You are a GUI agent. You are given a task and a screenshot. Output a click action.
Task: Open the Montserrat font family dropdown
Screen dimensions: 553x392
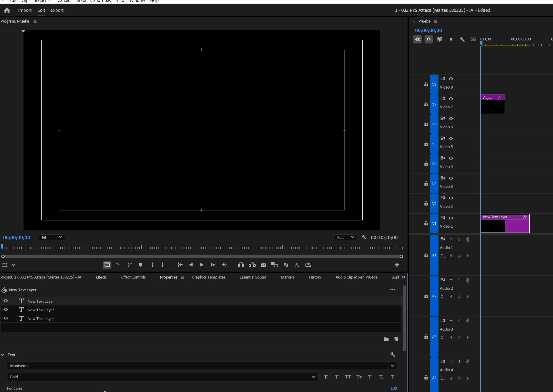click(393, 365)
